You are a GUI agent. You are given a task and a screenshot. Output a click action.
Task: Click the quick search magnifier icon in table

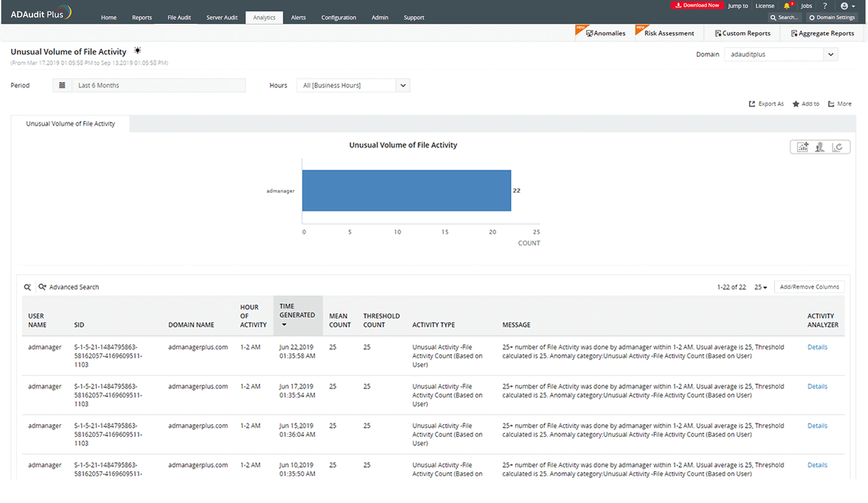27,287
